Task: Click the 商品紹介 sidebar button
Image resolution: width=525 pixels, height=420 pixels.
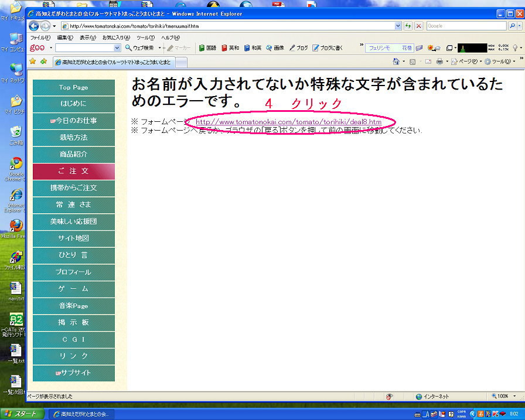Action: [73, 154]
